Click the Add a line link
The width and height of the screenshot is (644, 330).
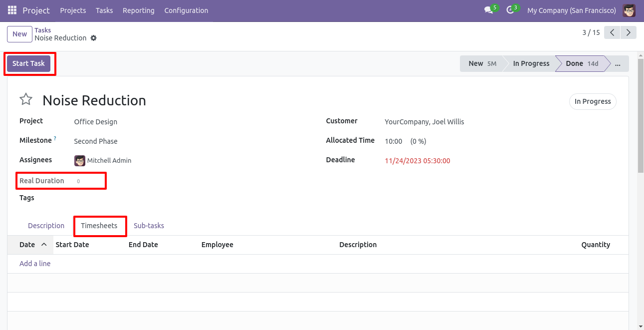[x=35, y=264]
